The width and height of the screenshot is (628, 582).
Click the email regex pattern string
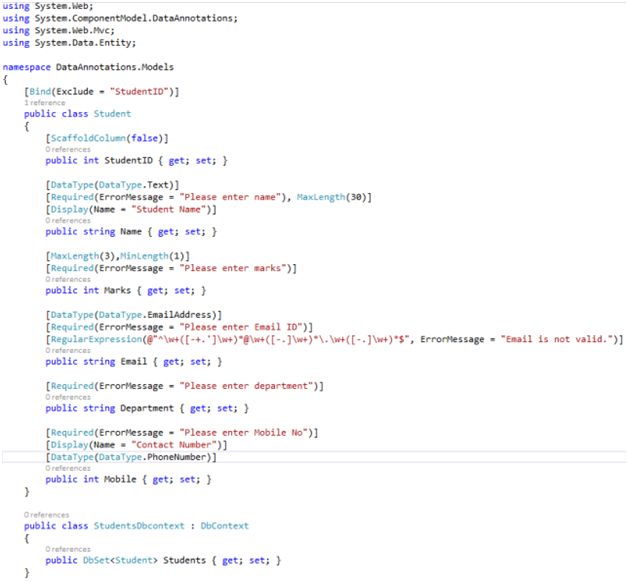(278, 339)
